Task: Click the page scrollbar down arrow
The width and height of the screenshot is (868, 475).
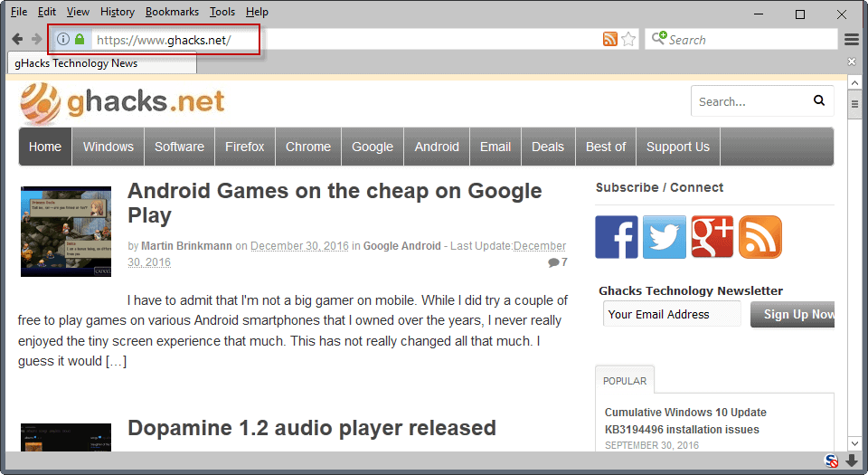Action: pos(854,443)
